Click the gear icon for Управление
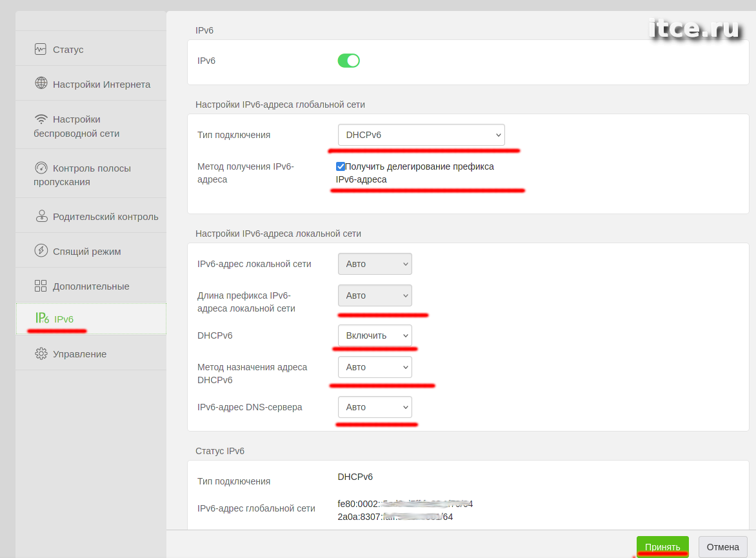Image resolution: width=756 pixels, height=558 pixels. click(x=41, y=354)
